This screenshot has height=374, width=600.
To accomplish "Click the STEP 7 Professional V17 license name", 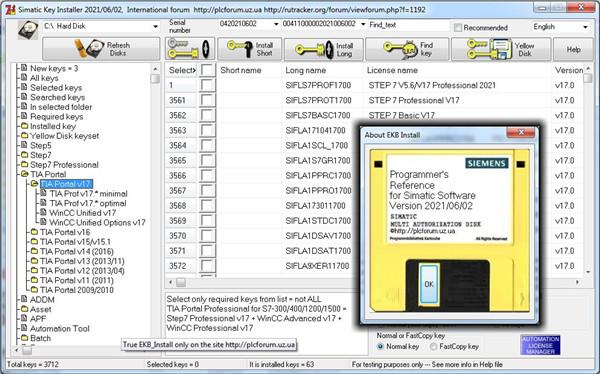I will click(414, 100).
